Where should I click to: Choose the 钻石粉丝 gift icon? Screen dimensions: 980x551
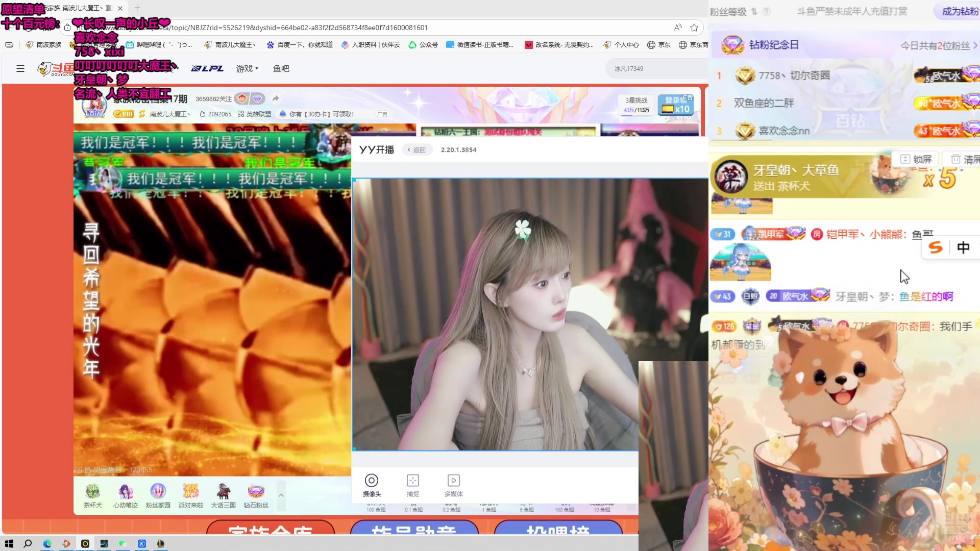[x=256, y=496]
